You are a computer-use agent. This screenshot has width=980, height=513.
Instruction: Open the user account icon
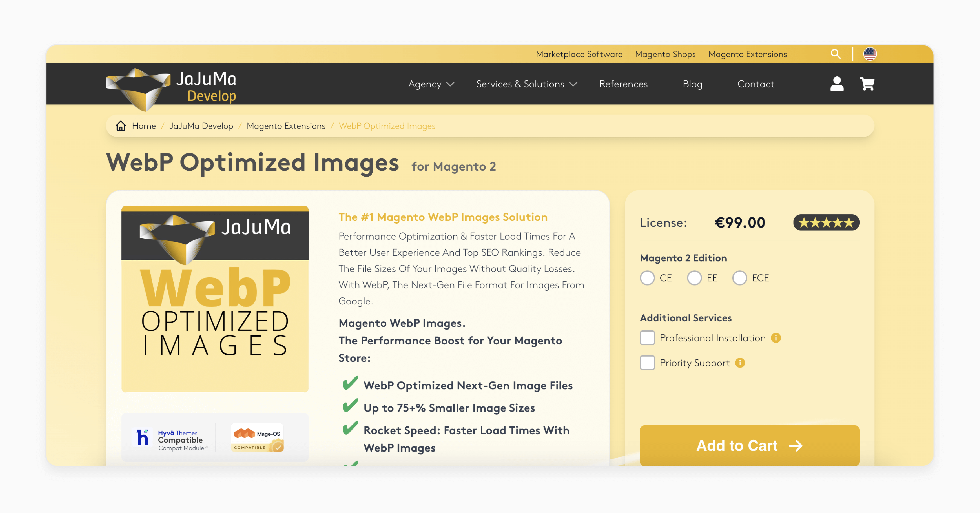tap(836, 84)
